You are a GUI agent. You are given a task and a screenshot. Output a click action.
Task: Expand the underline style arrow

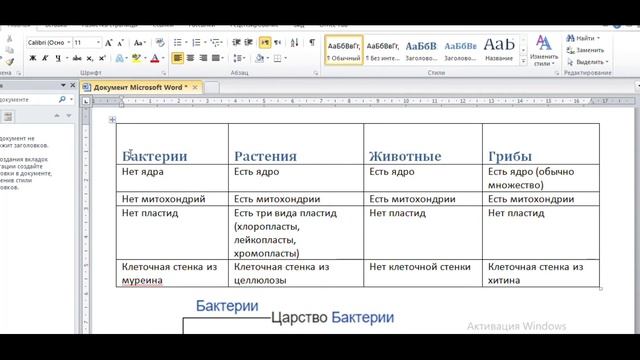pyautogui.click(x=67, y=58)
